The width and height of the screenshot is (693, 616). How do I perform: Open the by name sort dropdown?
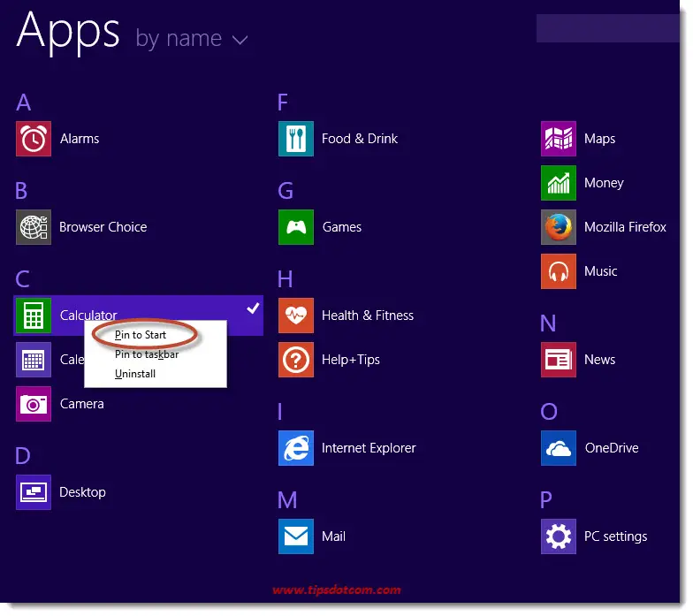tap(191, 39)
